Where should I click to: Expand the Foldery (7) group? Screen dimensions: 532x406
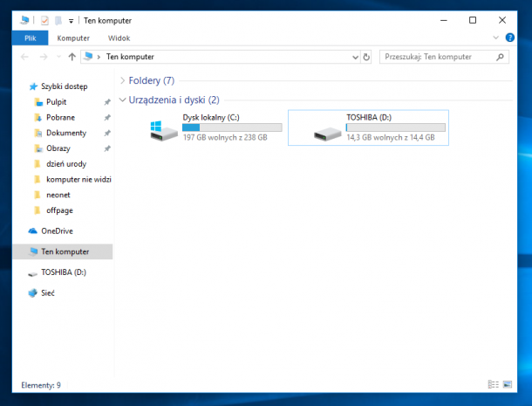tap(122, 80)
